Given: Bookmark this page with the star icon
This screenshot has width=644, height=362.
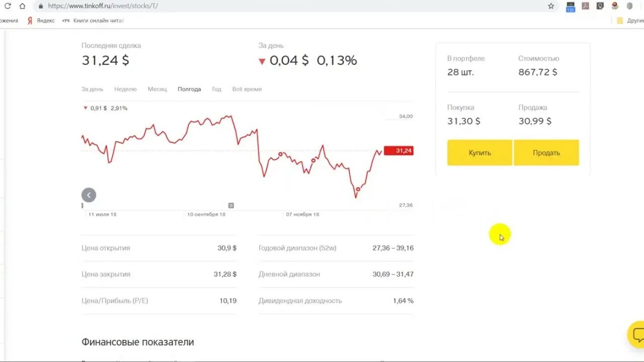Looking at the screenshot, I should pyautogui.click(x=551, y=6).
